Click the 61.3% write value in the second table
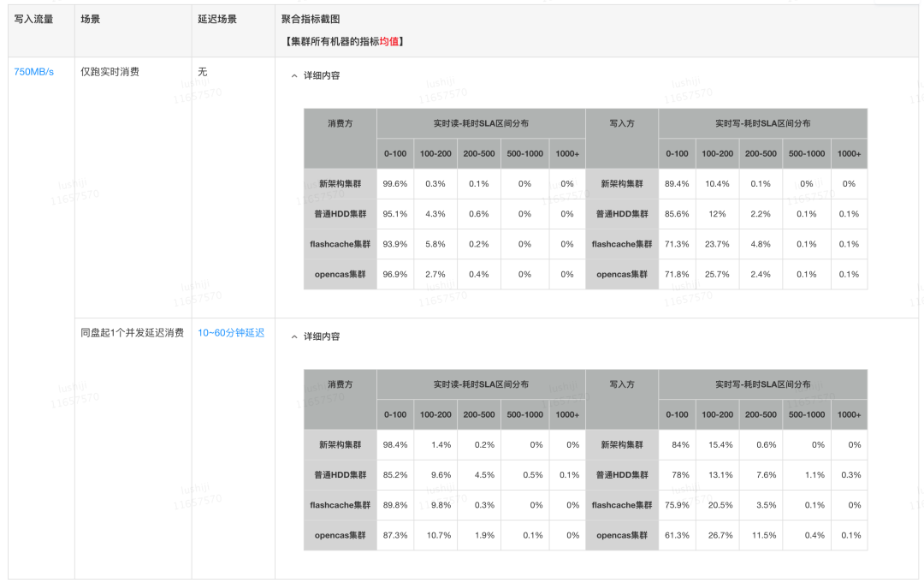Viewport: 924px width, 583px height. tap(677, 535)
